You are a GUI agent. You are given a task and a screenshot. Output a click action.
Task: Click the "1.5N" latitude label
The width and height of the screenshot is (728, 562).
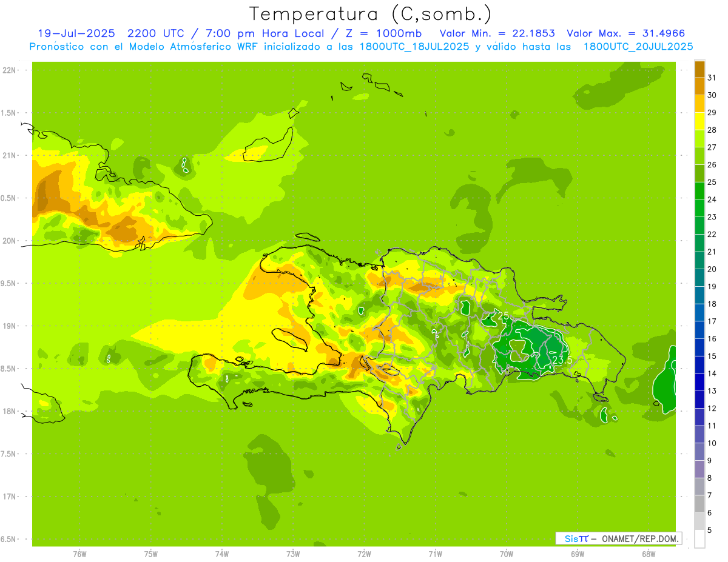pyautogui.click(x=9, y=113)
